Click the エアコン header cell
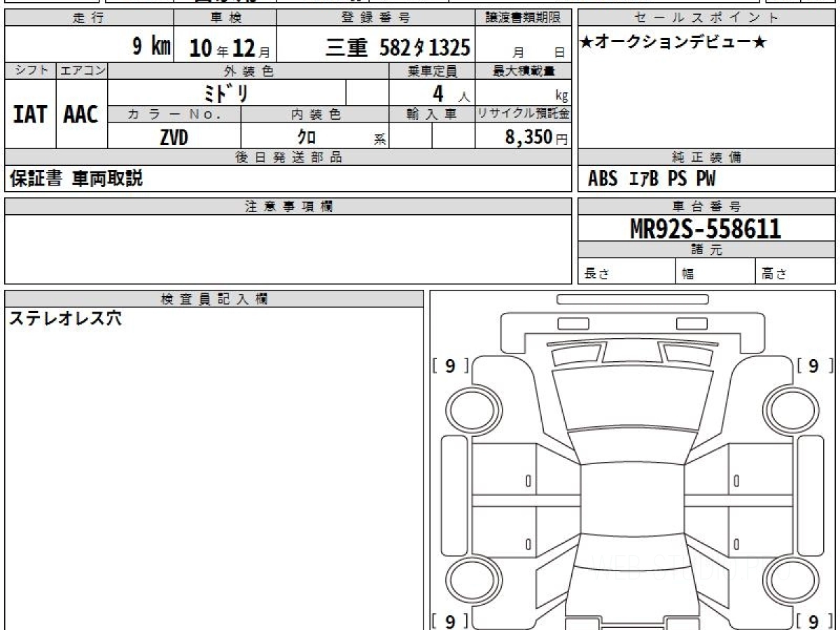The image size is (840, 630). click(82, 71)
